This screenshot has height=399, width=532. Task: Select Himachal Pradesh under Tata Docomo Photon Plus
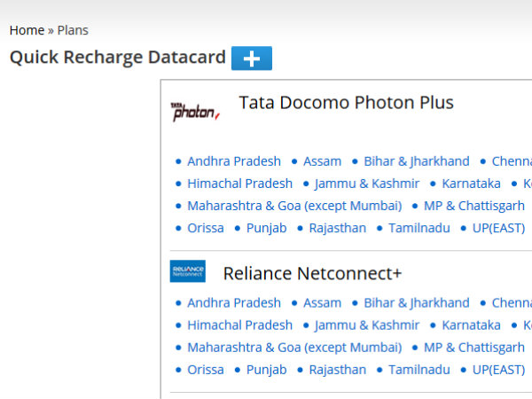[x=240, y=184]
